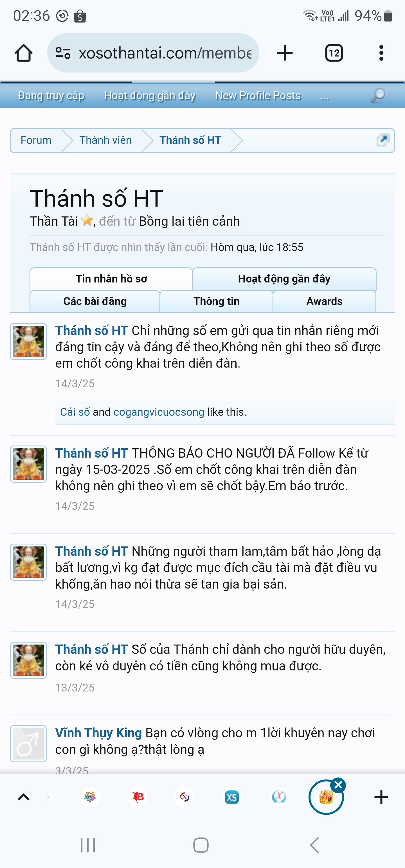Open the cogangvicuocsong user link

159,412
